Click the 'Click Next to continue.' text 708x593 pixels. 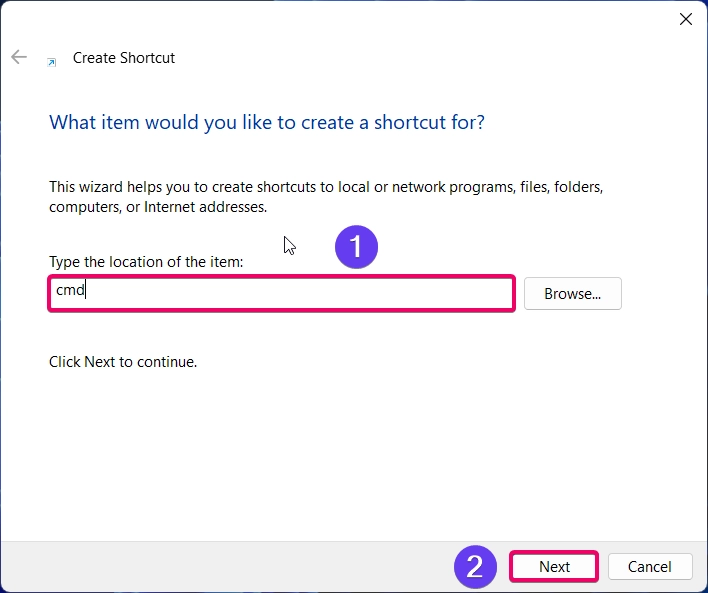coord(123,362)
